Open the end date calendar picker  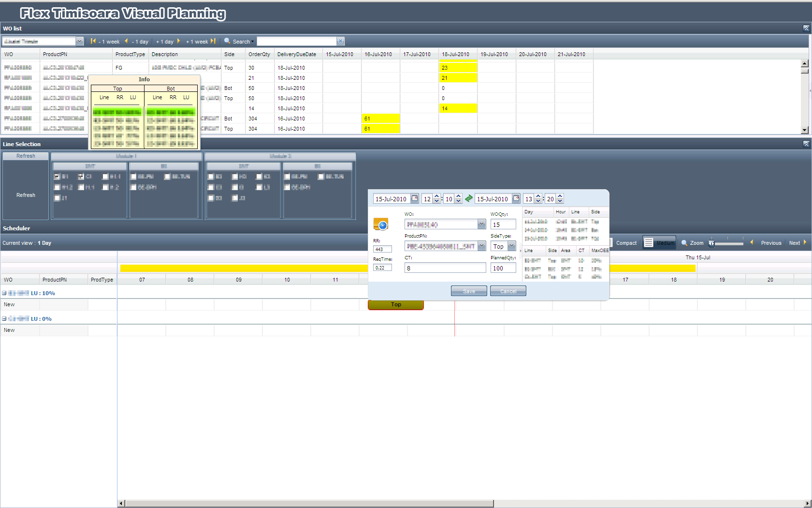516,198
